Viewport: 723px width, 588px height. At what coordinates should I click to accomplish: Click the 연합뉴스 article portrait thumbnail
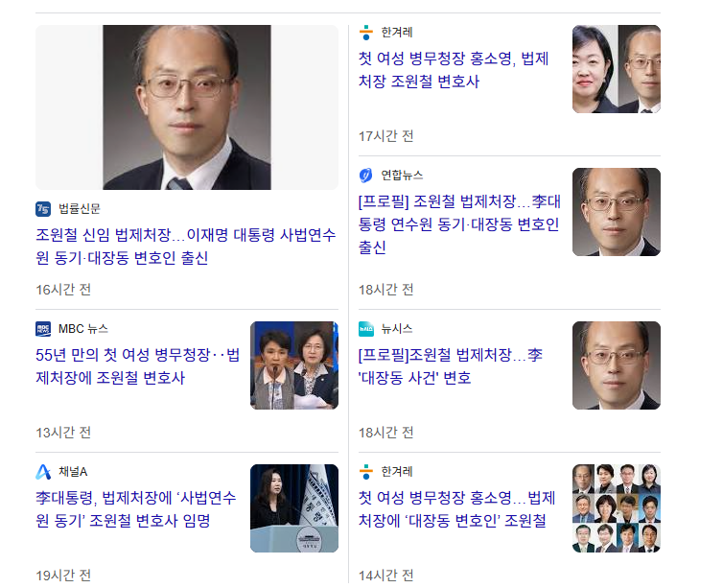click(x=617, y=212)
